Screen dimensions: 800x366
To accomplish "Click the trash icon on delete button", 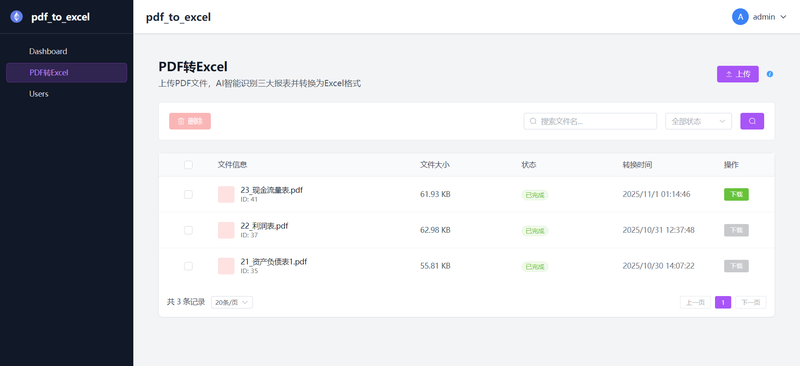I will click(x=181, y=121).
